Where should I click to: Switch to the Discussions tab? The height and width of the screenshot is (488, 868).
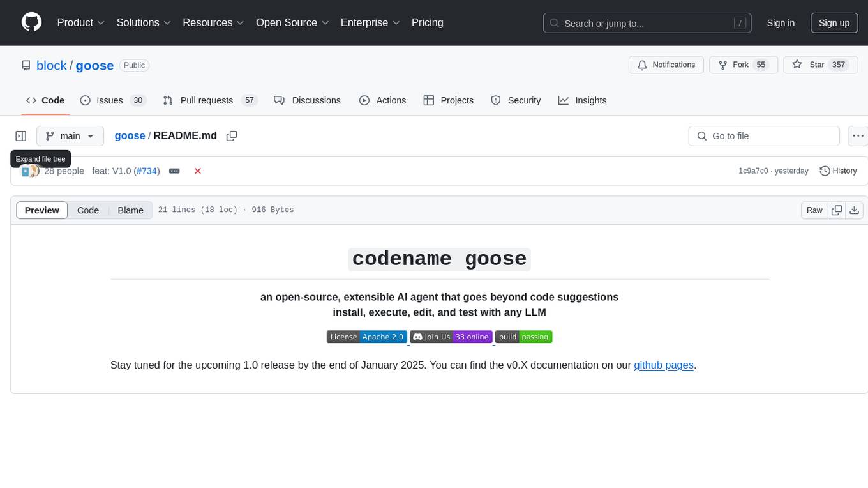pyautogui.click(x=307, y=100)
